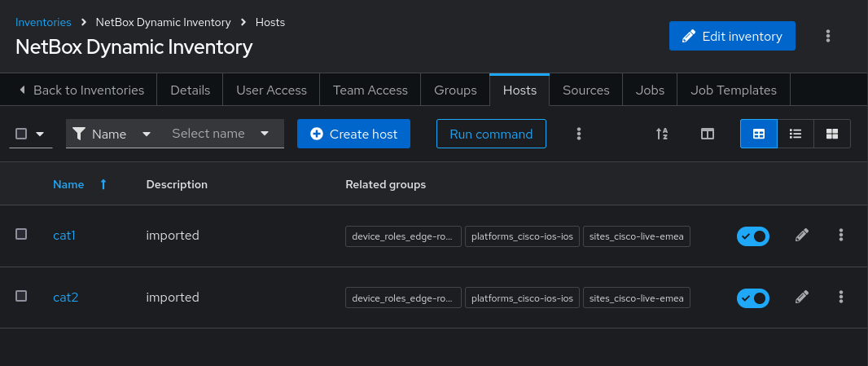
Task: Click the Description column header
Action: coord(177,184)
